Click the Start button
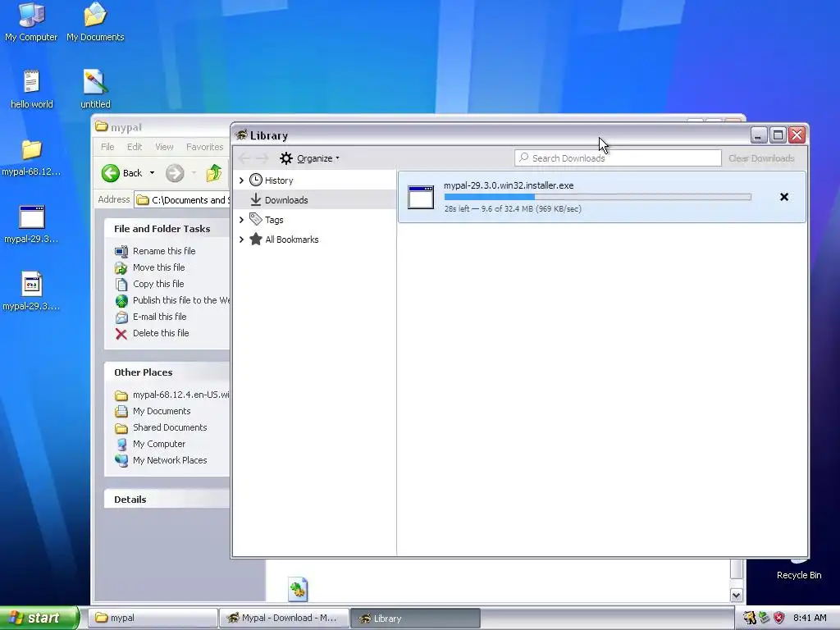 (39, 618)
